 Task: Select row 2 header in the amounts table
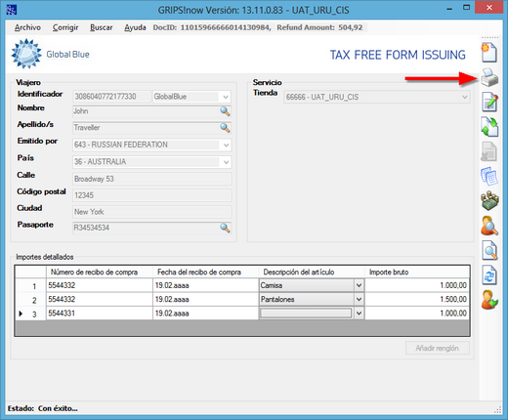click(x=30, y=299)
